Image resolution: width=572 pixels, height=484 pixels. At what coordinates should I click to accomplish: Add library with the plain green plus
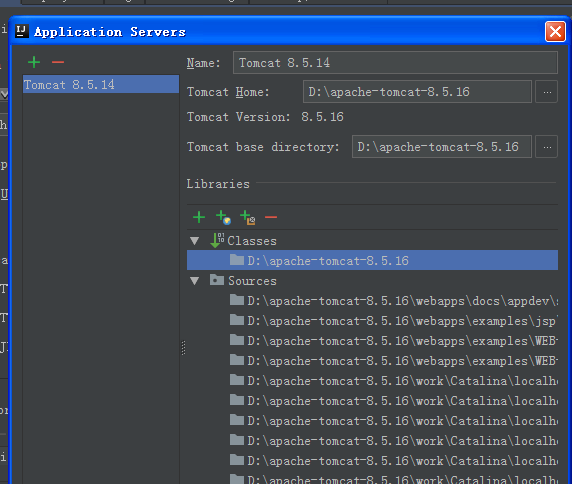click(x=199, y=217)
